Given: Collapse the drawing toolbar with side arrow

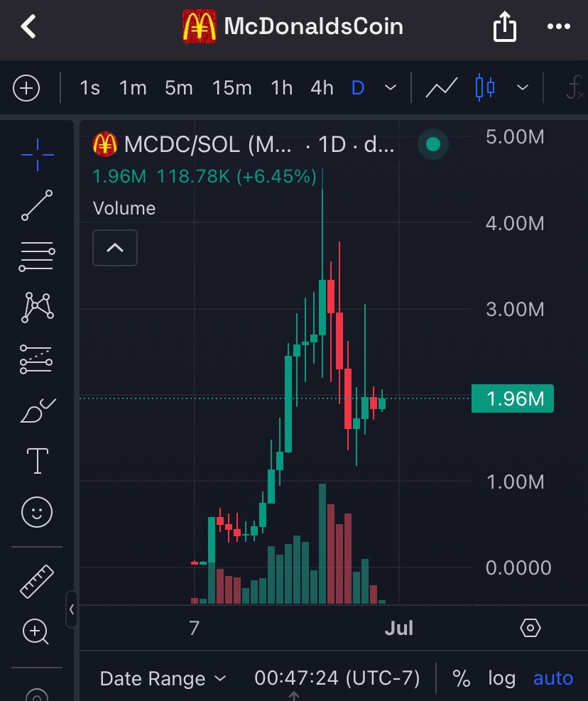Looking at the screenshot, I should 72,609.
